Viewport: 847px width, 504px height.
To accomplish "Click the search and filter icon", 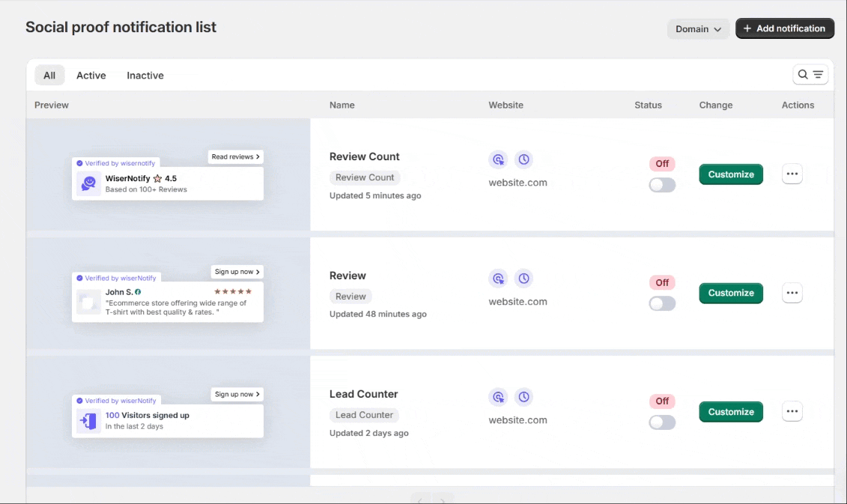I will point(810,75).
